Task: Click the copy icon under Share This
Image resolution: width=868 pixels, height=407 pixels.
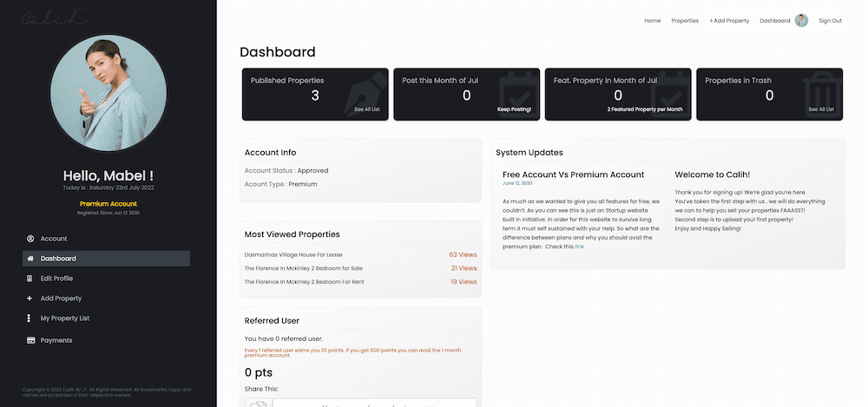Action: (258, 404)
